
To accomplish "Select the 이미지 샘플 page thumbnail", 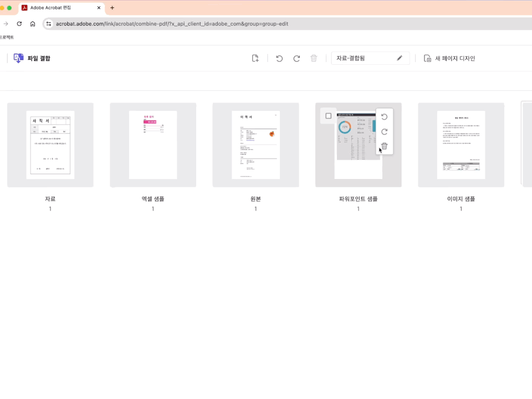I will click(x=461, y=145).
